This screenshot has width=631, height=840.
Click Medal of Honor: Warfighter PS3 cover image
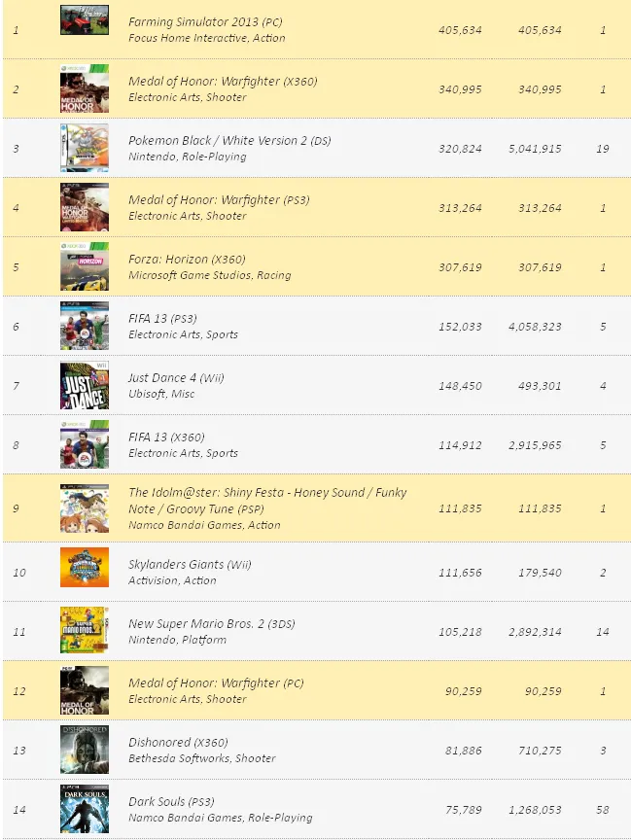tap(85, 208)
